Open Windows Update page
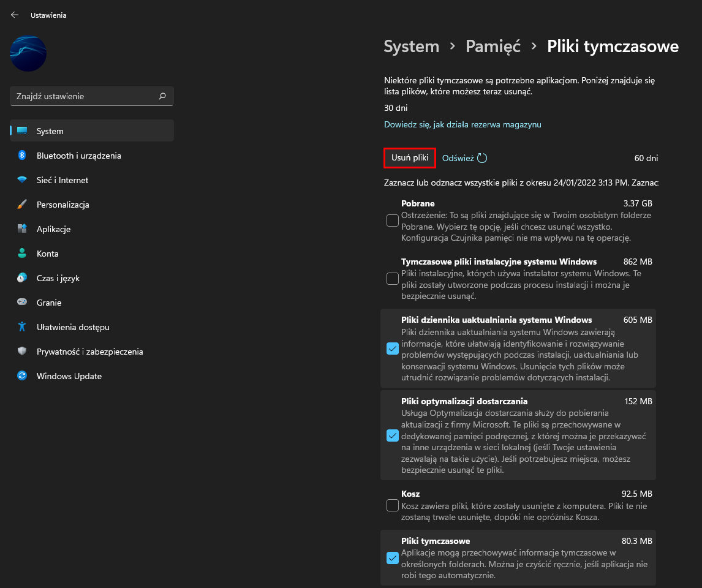Screen dimensions: 702x588 (92, 376)
